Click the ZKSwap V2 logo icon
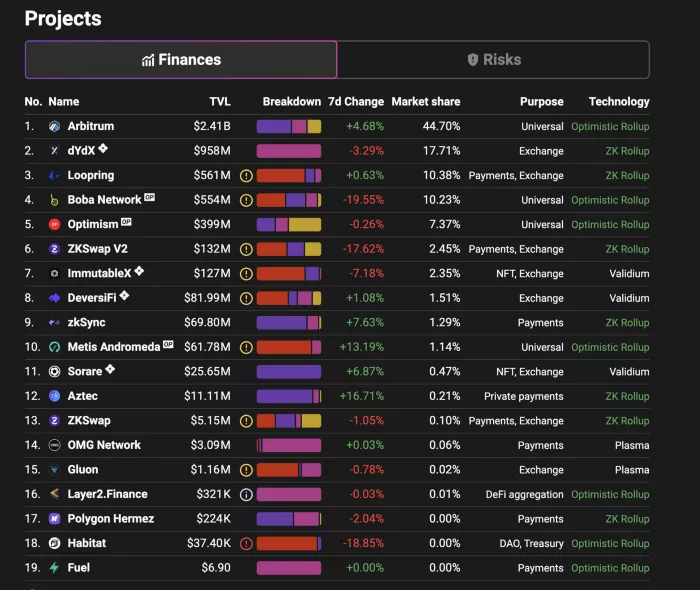Viewport: 700px width, 590px height. point(54,249)
